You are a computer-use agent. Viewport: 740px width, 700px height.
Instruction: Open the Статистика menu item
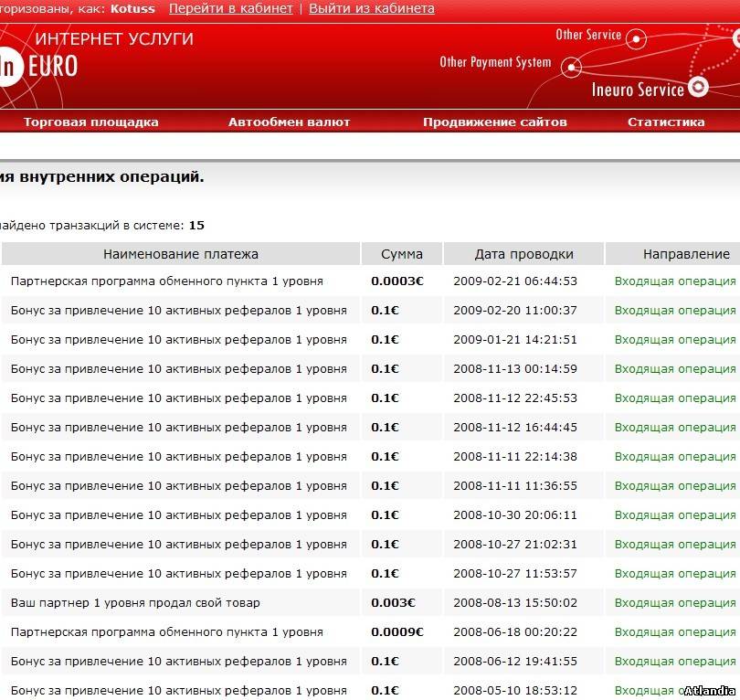tap(665, 122)
